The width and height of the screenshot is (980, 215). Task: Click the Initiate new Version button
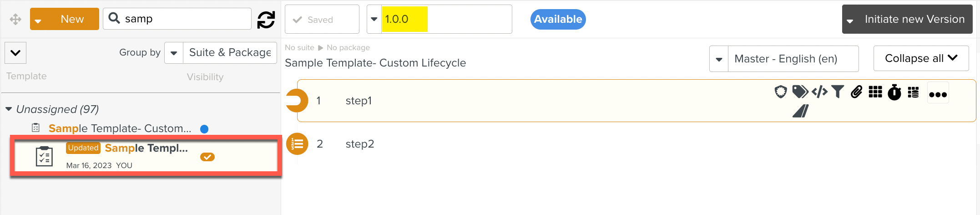pyautogui.click(x=907, y=19)
